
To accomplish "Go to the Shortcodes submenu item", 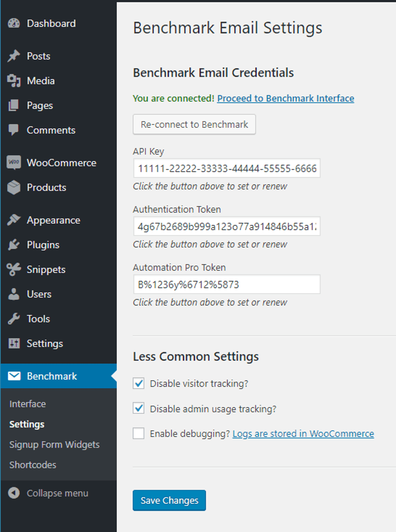I will coord(33,465).
